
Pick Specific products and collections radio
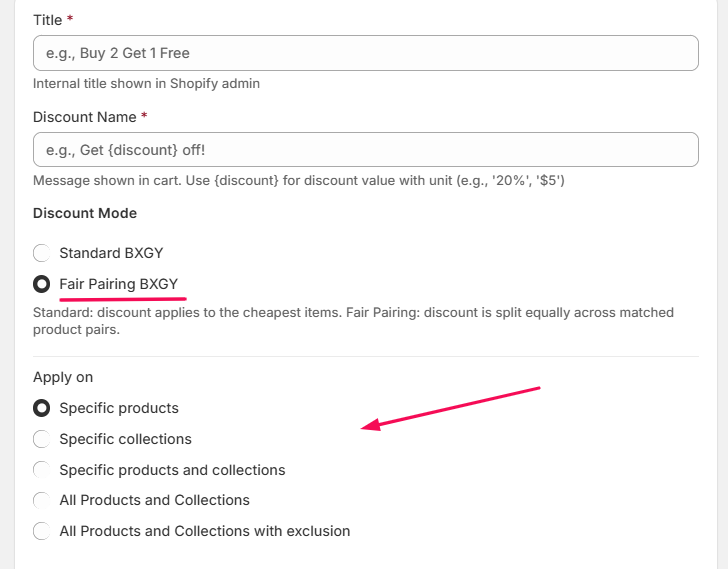(41, 470)
